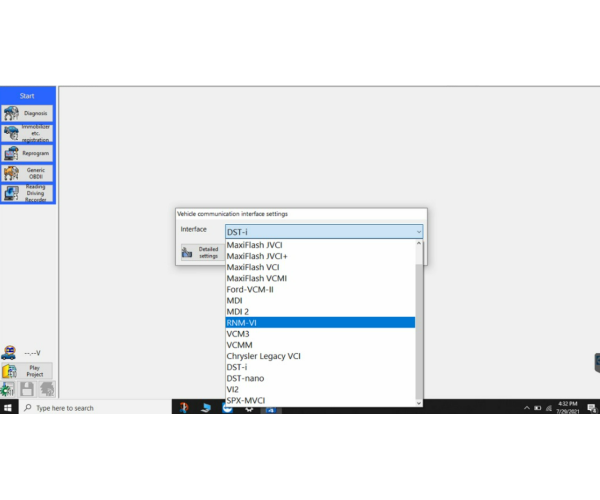Collapse the Interface combo box arrow
Viewport: 600px width, 500px height.
click(419, 232)
